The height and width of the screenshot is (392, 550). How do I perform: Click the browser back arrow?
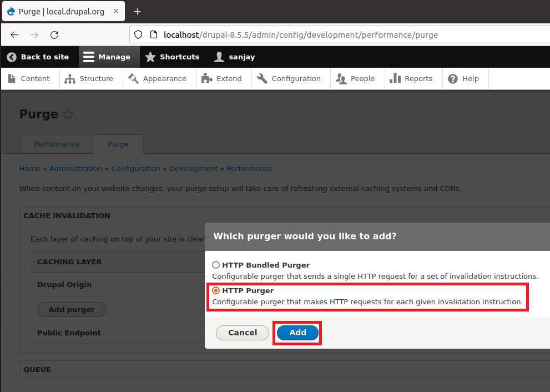click(14, 34)
